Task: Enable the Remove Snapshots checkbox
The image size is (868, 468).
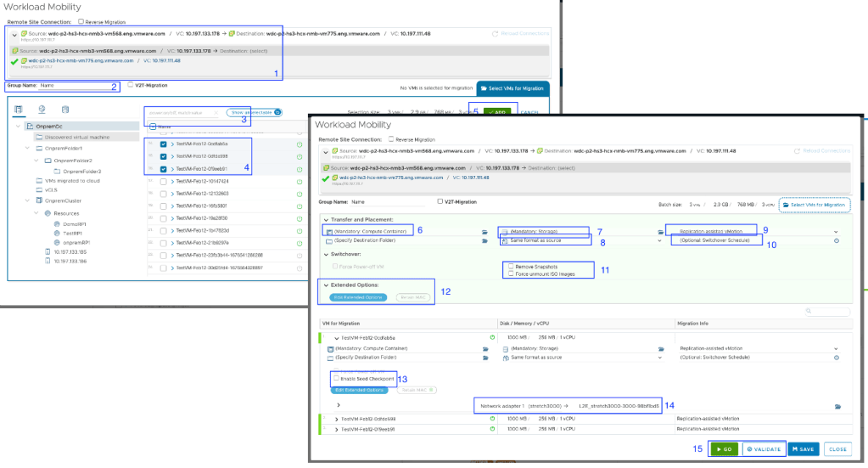Action: 510,266
